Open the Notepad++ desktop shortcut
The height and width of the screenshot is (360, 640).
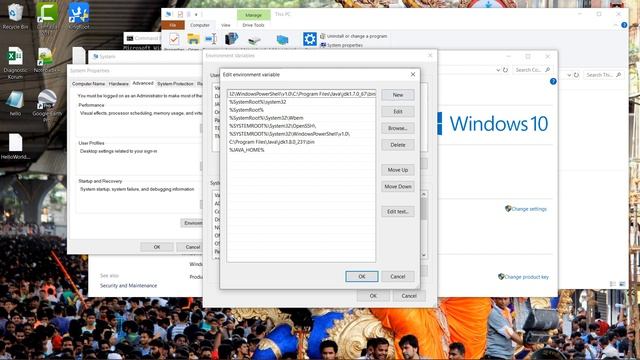pos(46,60)
